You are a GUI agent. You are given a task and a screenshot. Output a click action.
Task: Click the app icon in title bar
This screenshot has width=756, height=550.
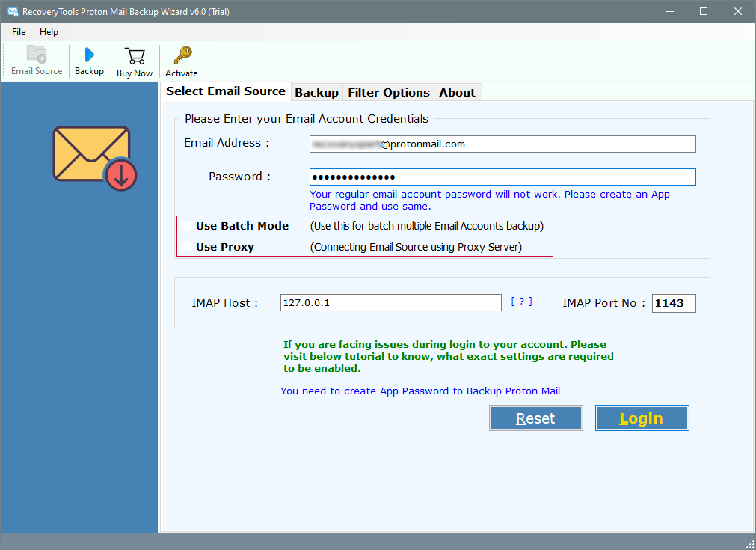13,11
